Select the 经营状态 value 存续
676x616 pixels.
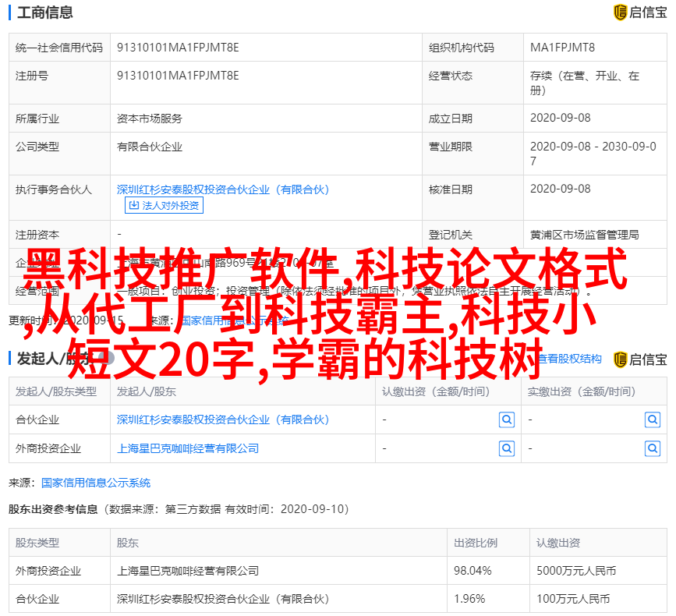click(585, 83)
